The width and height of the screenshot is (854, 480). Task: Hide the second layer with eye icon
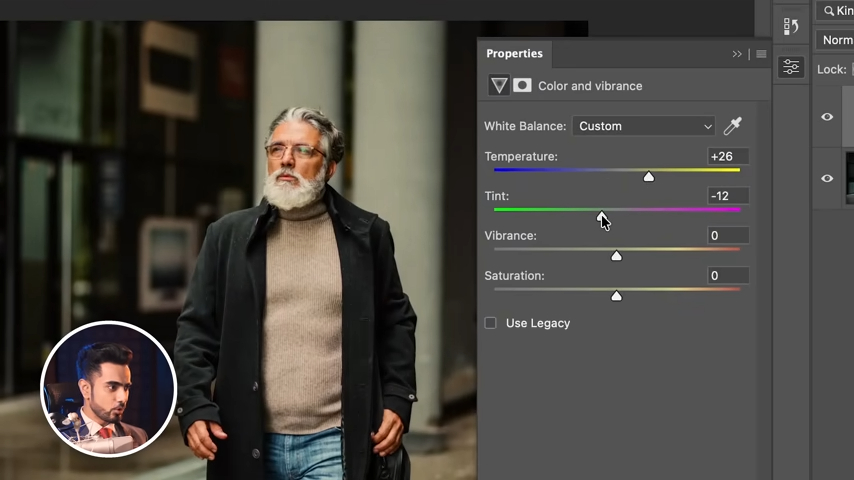827,178
